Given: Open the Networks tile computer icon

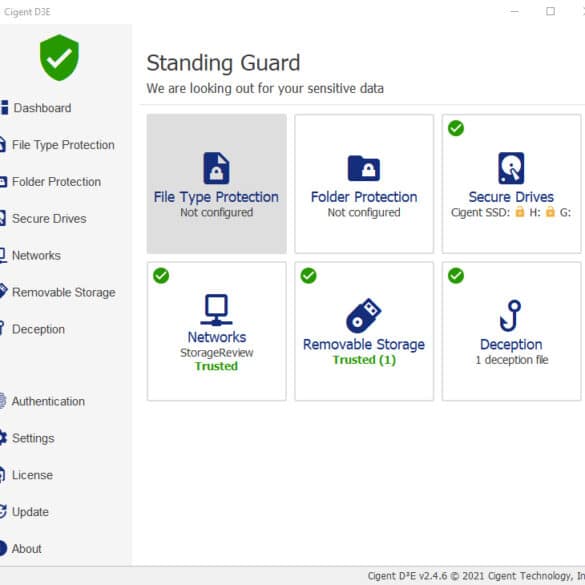Looking at the screenshot, I should (x=216, y=310).
